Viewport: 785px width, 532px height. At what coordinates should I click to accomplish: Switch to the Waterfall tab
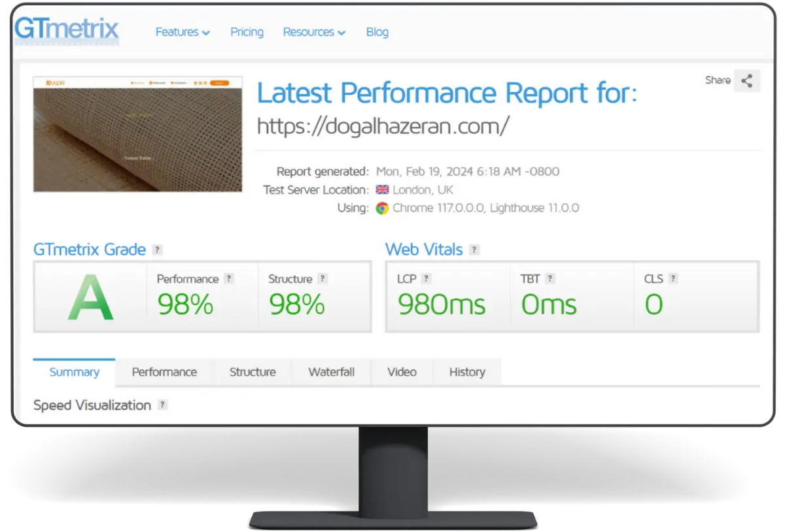[331, 372]
